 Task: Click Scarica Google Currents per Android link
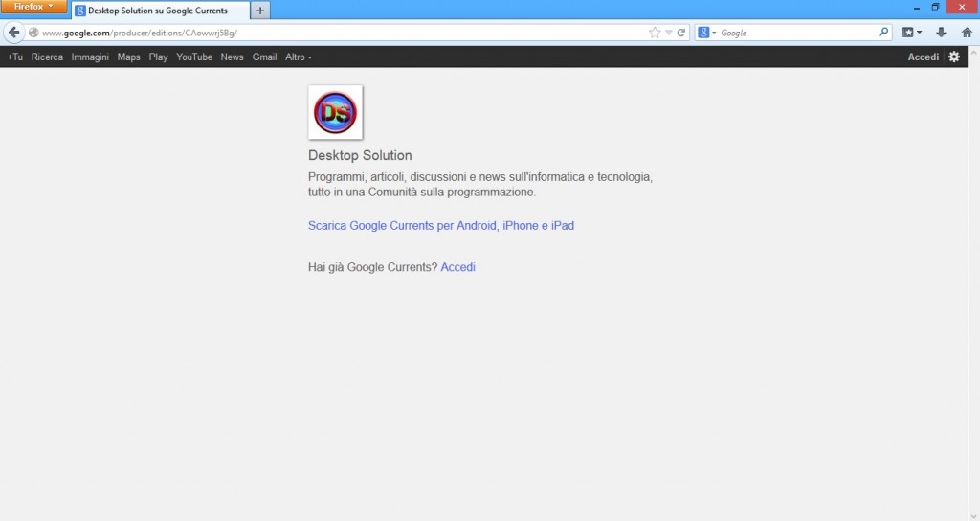(x=440, y=226)
